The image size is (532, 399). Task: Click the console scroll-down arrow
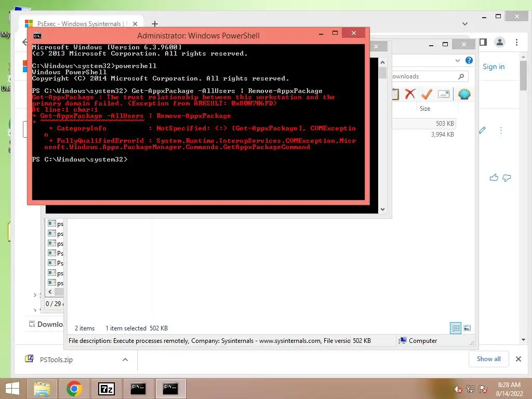(x=382, y=209)
